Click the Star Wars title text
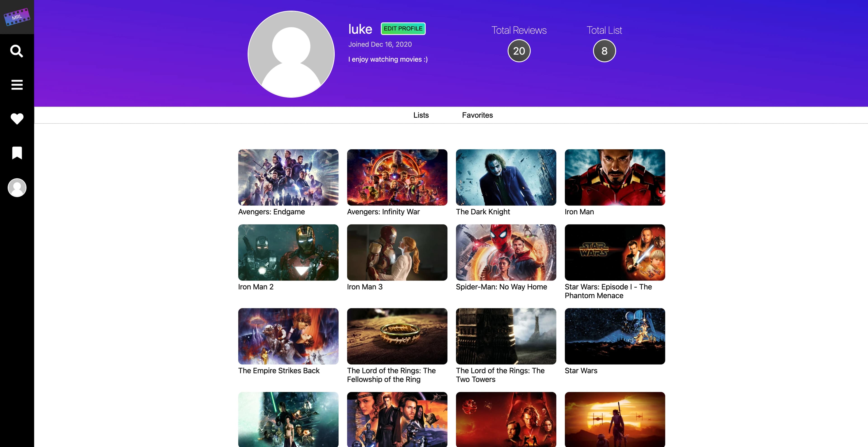 point(581,371)
